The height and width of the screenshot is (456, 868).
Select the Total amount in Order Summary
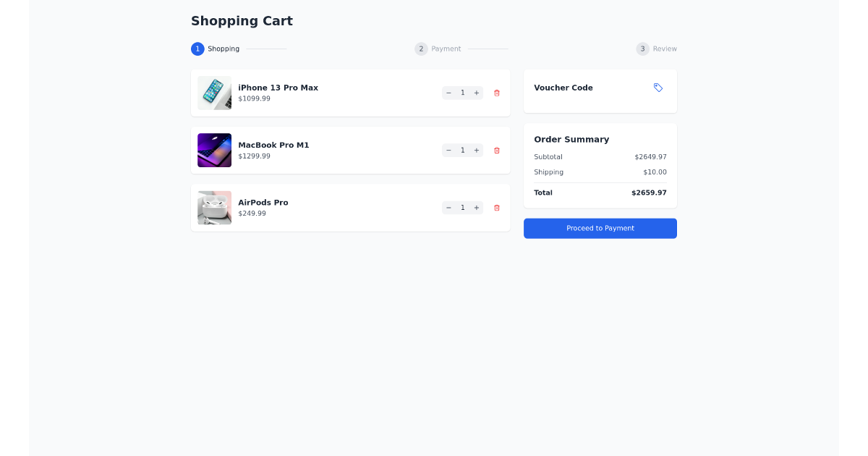(x=649, y=193)
